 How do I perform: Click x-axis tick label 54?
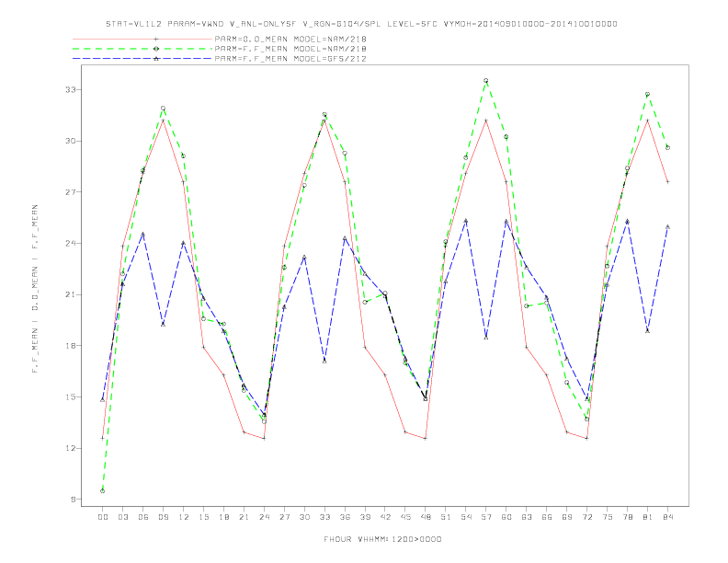tap(466, 517)
